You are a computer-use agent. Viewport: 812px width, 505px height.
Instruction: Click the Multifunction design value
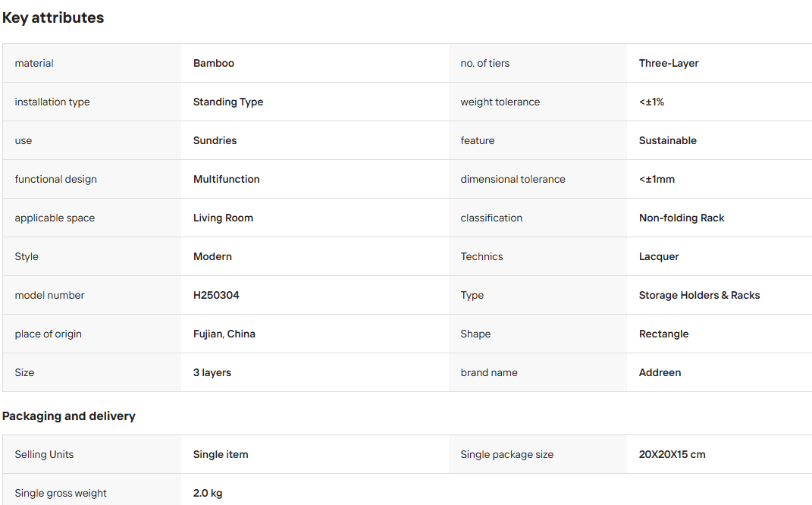[226, 179]
